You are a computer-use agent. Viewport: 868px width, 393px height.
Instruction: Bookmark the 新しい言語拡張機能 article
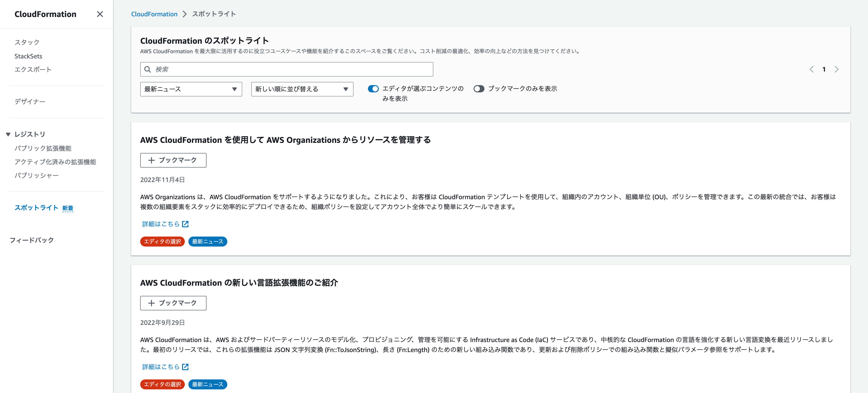coord(173,303)
